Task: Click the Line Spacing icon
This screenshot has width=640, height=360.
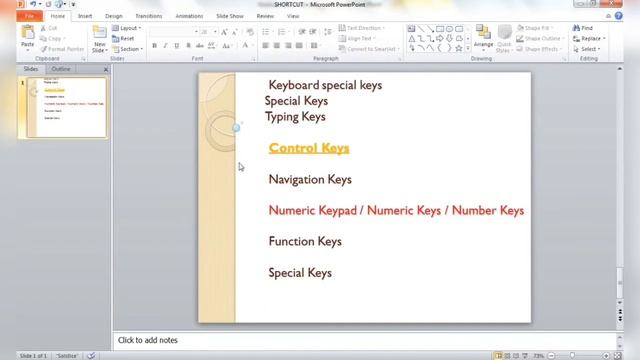Action: pos(328,32)
